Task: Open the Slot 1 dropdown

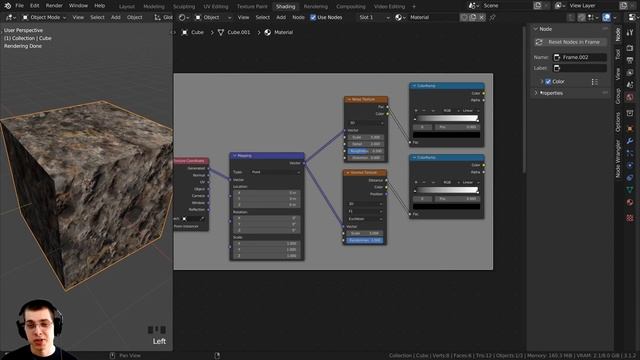Action: [x=374, y=18]
